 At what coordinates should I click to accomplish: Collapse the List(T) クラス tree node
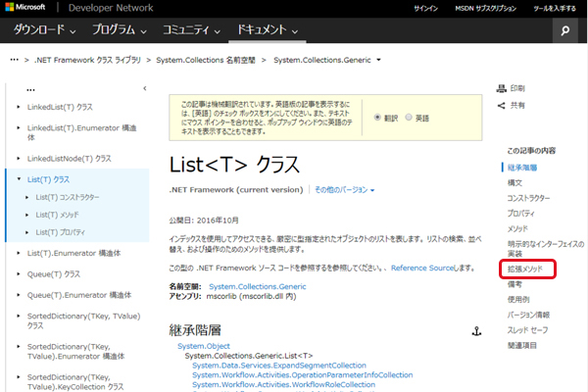coord(19,179)
